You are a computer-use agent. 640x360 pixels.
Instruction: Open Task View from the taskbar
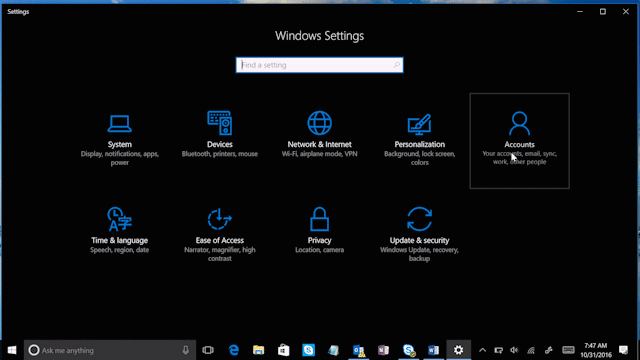208,350
